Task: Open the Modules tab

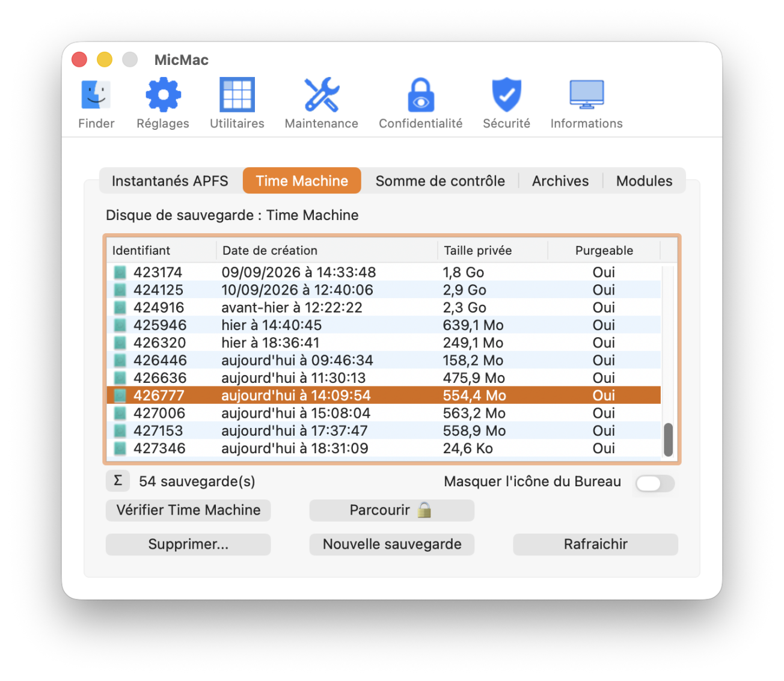Action: (x=644, y=181)
